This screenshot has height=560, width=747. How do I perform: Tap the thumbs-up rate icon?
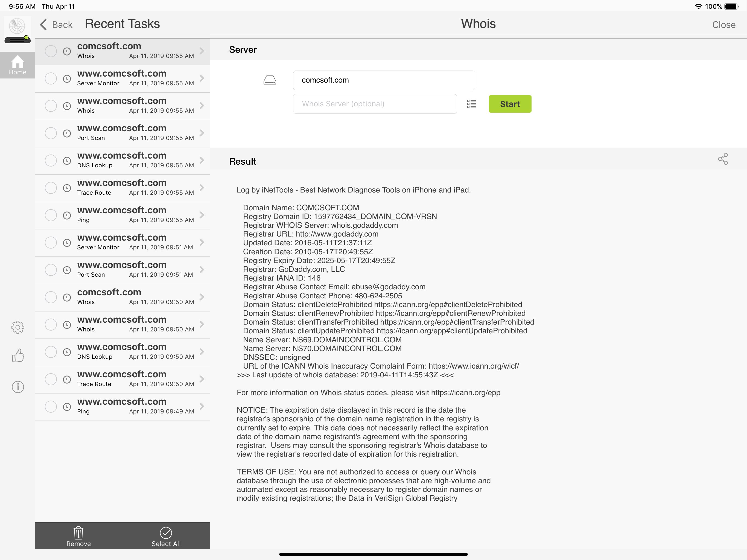click(x=17, y=355)
